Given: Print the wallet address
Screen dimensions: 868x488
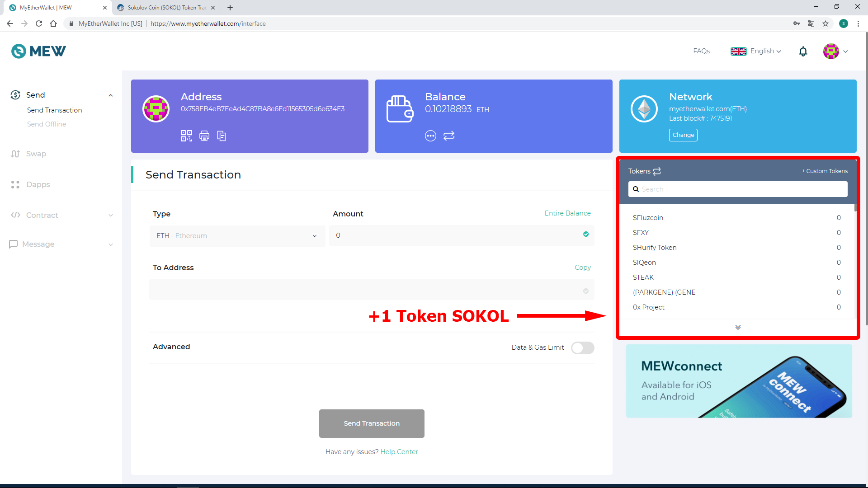Looking at the screenshot, I should tap(204, 136).
